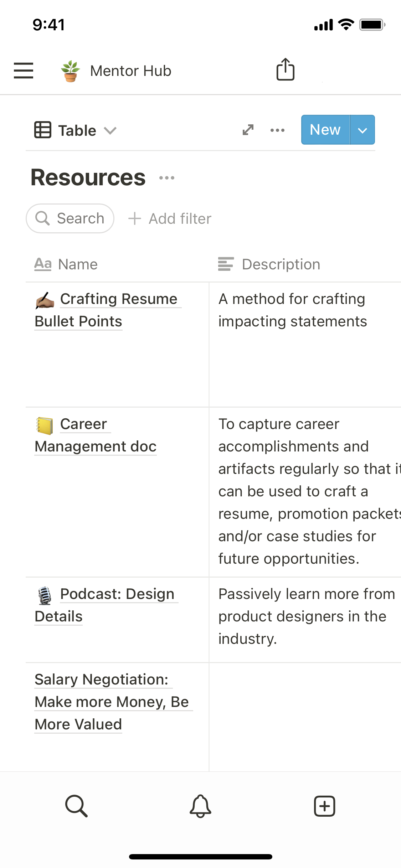Tap the expand full-page arrows icon
Image resolution: width=401 pixels, height=868 pixels.
tap(248, 130)
